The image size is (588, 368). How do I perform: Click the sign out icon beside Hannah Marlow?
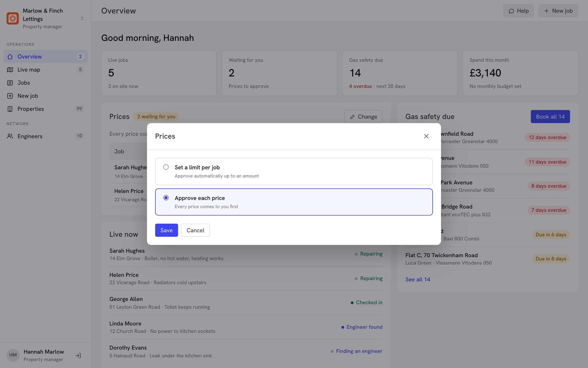tap(78, 355)
